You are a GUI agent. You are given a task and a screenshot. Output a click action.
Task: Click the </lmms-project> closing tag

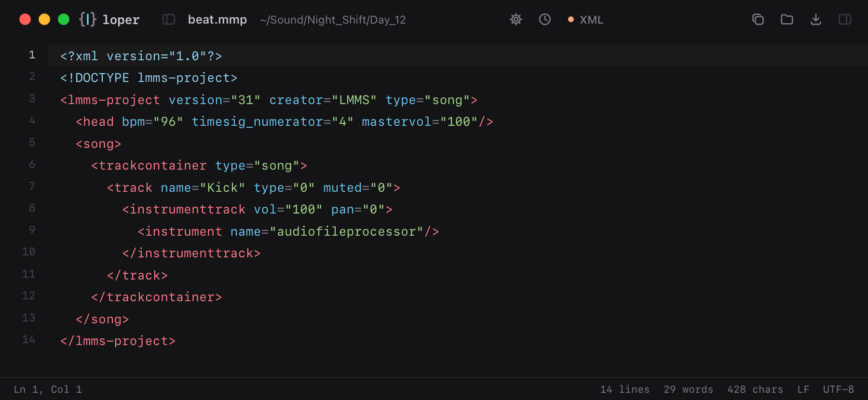pyautogui.click(x=118, y=341)
